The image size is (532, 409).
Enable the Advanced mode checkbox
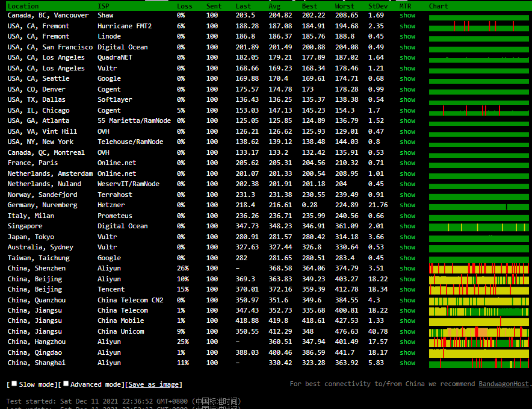click(x=66, y=384)
